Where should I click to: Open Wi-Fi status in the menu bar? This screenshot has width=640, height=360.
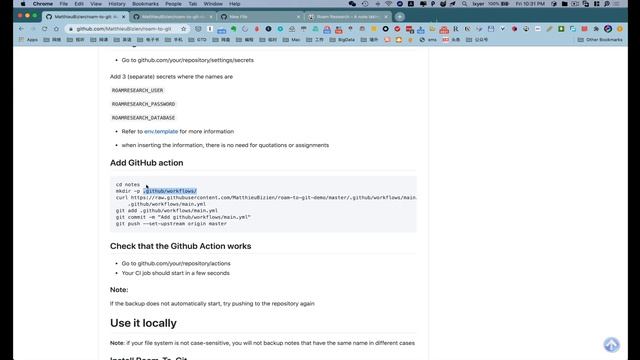[388, 4]
